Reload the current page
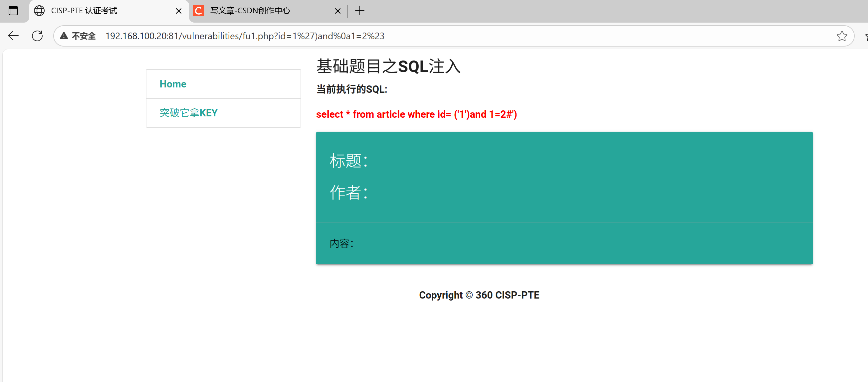 point(37,36)
